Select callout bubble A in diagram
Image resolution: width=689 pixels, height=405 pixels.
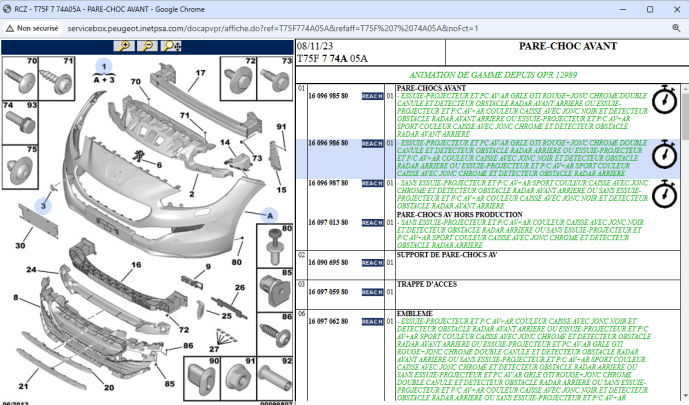pos(270,216)
